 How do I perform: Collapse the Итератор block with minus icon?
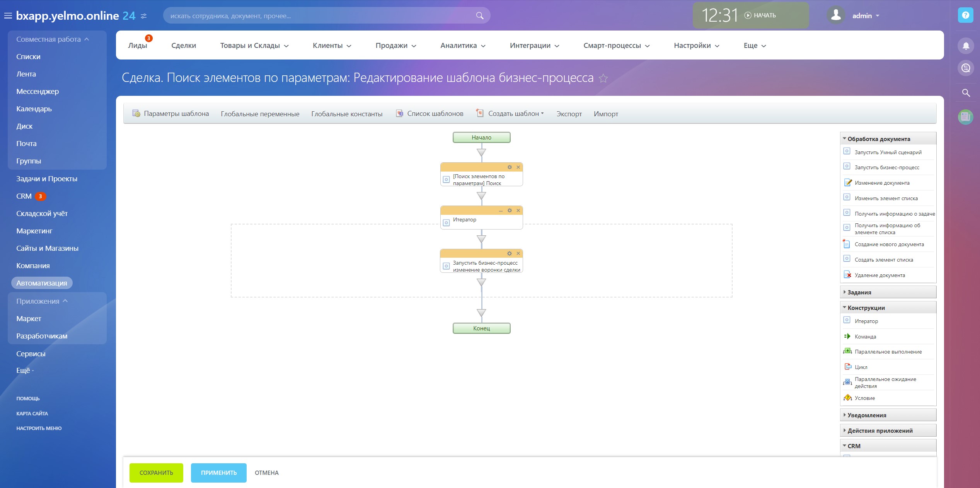pos(501,211)
